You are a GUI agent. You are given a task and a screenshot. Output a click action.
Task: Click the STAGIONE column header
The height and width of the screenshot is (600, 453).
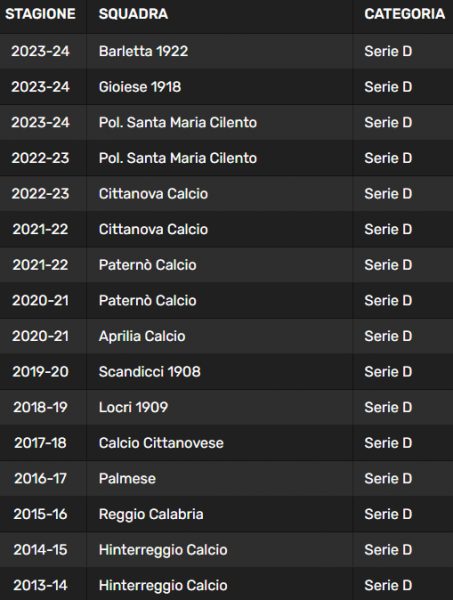(40, 14)
